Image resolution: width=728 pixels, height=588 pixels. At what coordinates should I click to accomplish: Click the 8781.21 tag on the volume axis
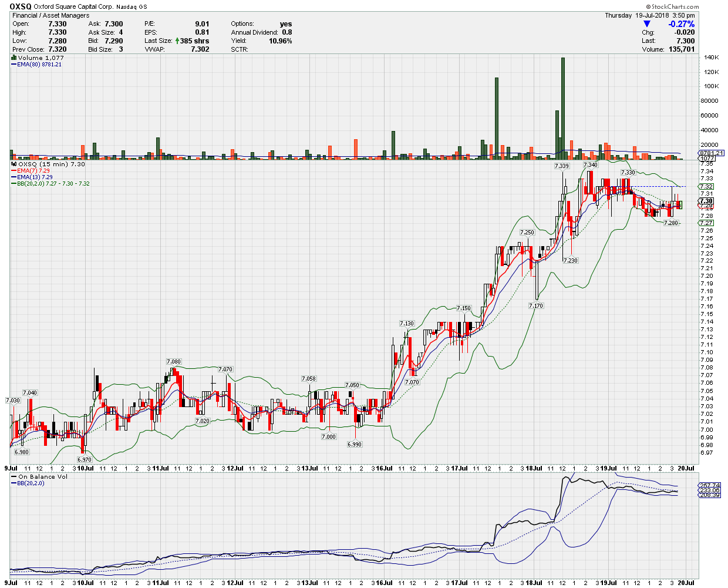pyautogui.click(x=711, y=153)
